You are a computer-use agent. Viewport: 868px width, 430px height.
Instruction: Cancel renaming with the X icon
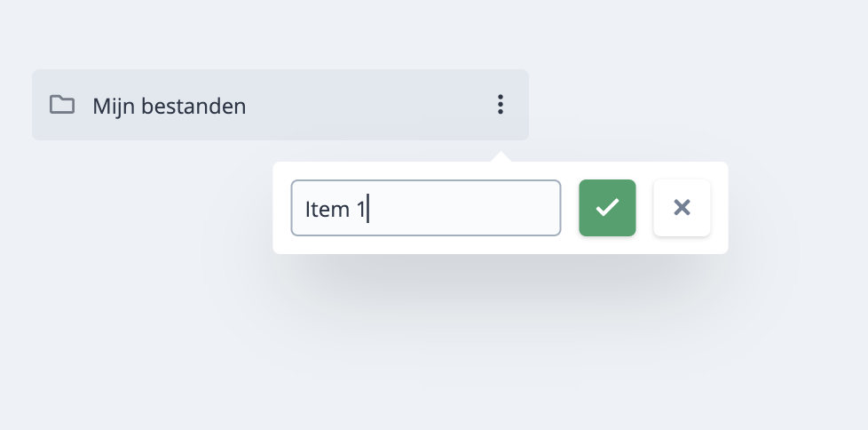coord(682,208)
